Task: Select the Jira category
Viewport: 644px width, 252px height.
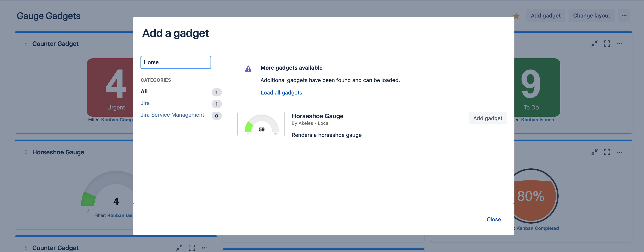Action: (145, 103)
